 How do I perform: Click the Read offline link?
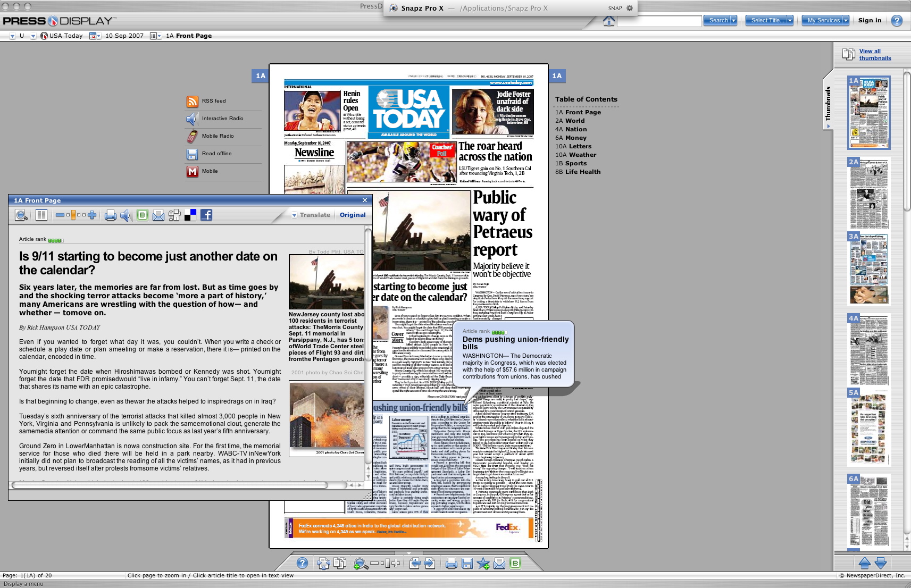[216, 154]
